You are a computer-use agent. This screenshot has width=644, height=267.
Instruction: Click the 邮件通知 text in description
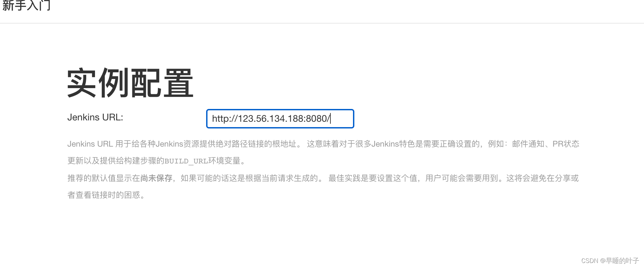point(528,144)
